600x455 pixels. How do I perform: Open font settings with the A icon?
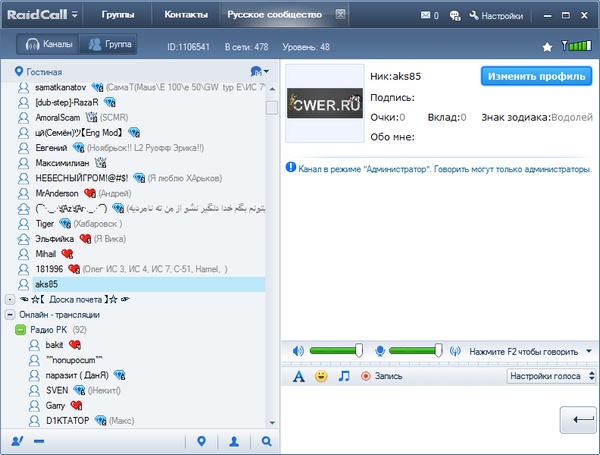click(x=298, y=376)
